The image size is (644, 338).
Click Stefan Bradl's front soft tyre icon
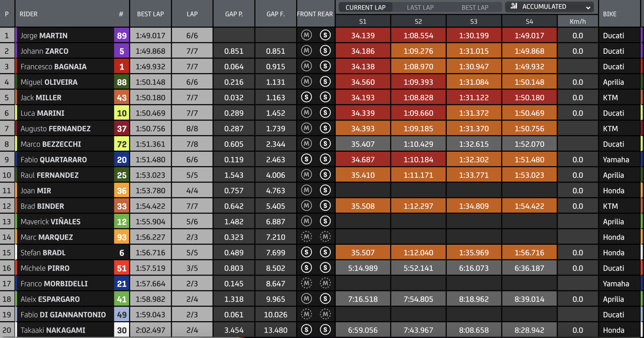306,252
